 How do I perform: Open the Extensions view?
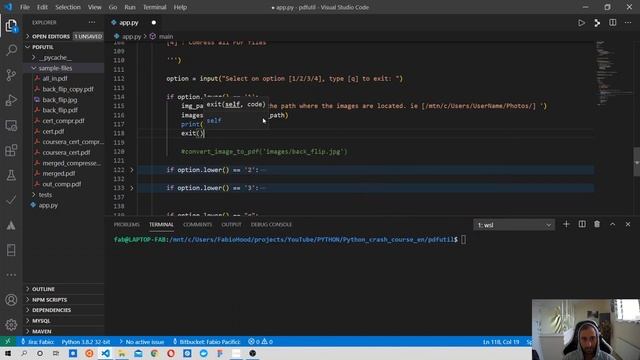[x=11, y=150]
